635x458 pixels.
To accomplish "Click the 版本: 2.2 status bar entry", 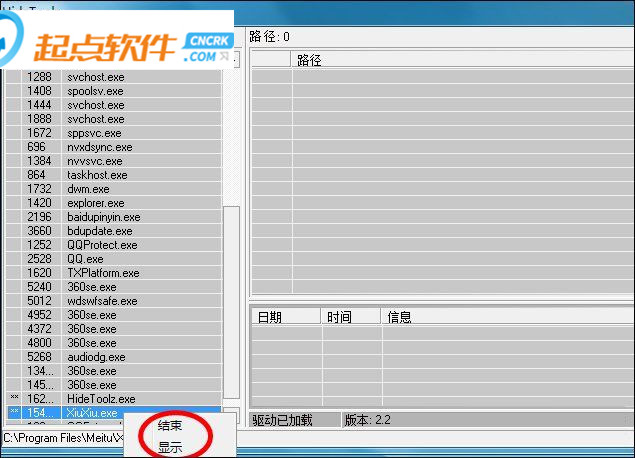I will [x=368, y=420].
